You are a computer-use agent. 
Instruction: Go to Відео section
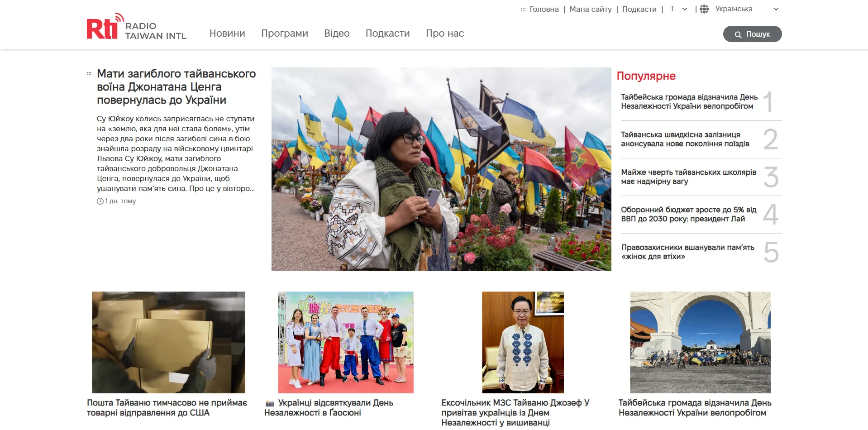337,33
